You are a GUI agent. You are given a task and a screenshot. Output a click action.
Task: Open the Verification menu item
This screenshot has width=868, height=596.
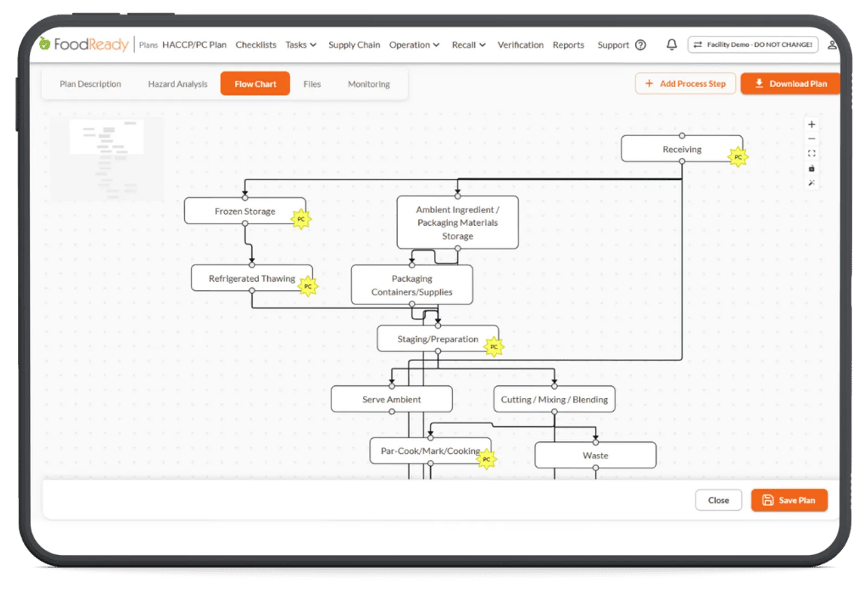click(520, 45)
